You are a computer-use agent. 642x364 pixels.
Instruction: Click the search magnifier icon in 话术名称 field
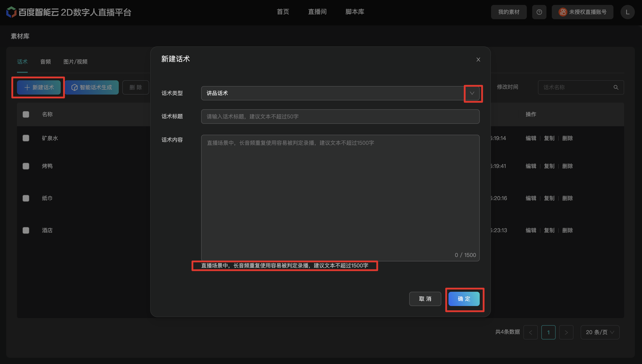[616, 87]
